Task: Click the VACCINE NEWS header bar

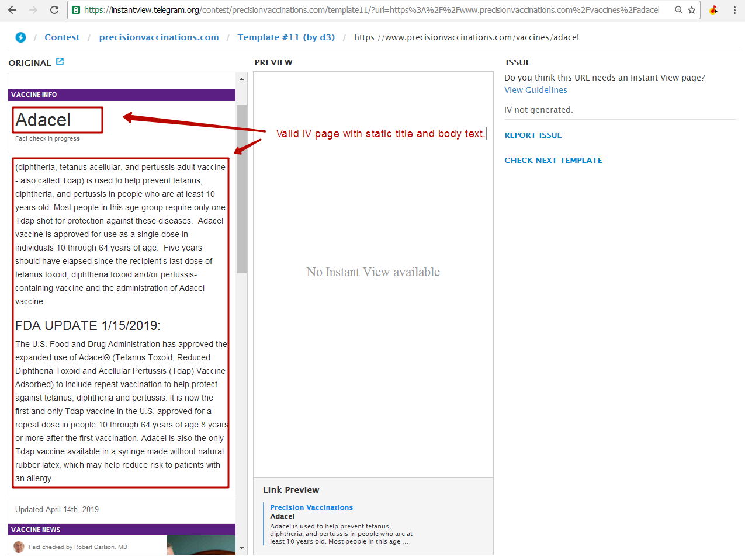Action: click(x=122, y=530)
